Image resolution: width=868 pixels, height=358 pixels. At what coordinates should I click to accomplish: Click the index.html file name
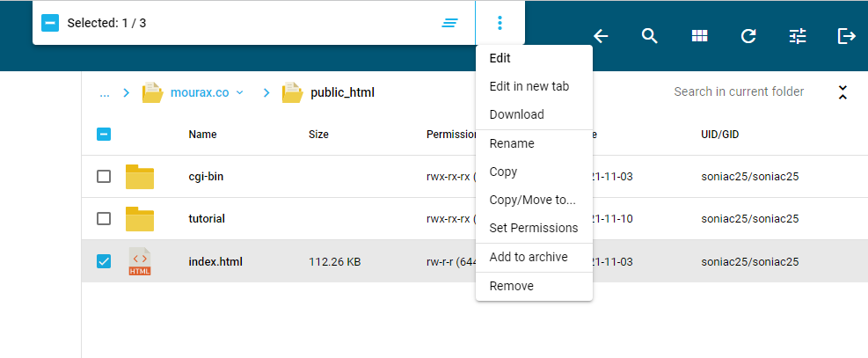click(x=215, y=262)
